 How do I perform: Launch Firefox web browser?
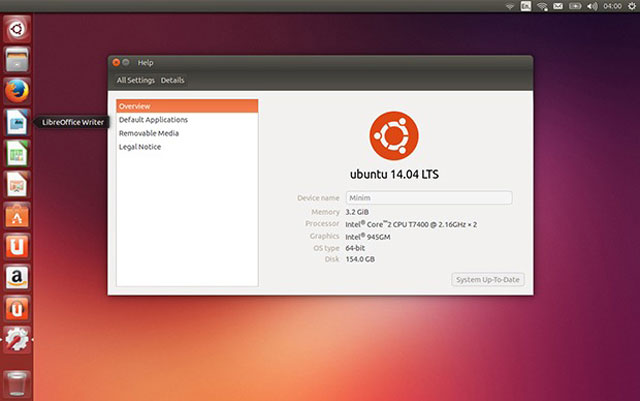(x=17, y=91)
